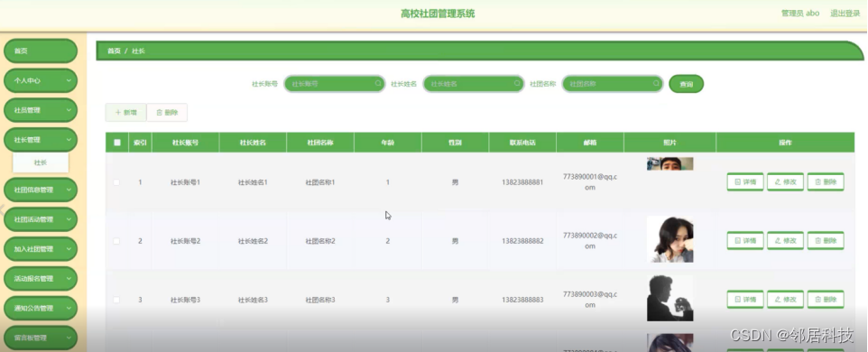This screenshot has width=868, height=352.
Task: Go to 首页 in the sidebar
Action: pyautogui.click(x=41, y=51)
